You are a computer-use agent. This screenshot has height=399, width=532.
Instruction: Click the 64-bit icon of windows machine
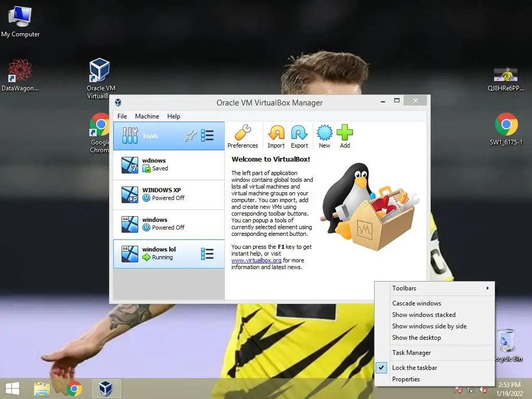[130, 224]
